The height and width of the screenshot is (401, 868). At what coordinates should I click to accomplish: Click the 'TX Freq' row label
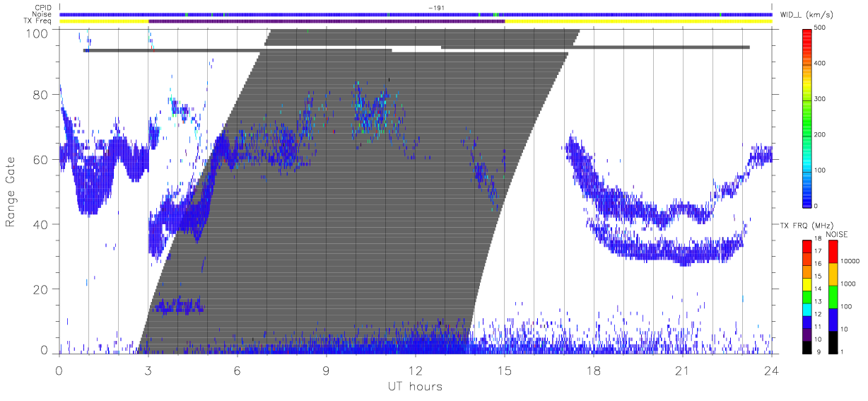(x=39, y=21)
